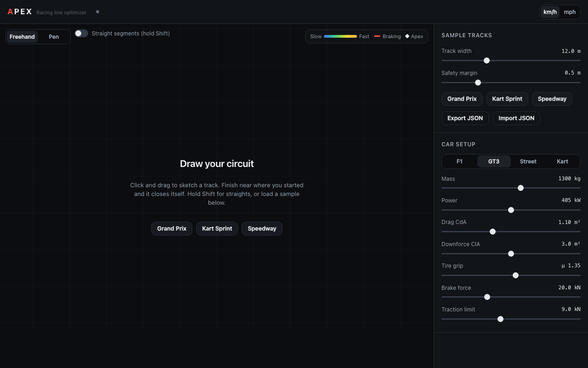Screen dimensions: 588x368
Task: Click the 'μ 1.35' tire grip value
Action: pyautogui.click(x=571, y=266)
